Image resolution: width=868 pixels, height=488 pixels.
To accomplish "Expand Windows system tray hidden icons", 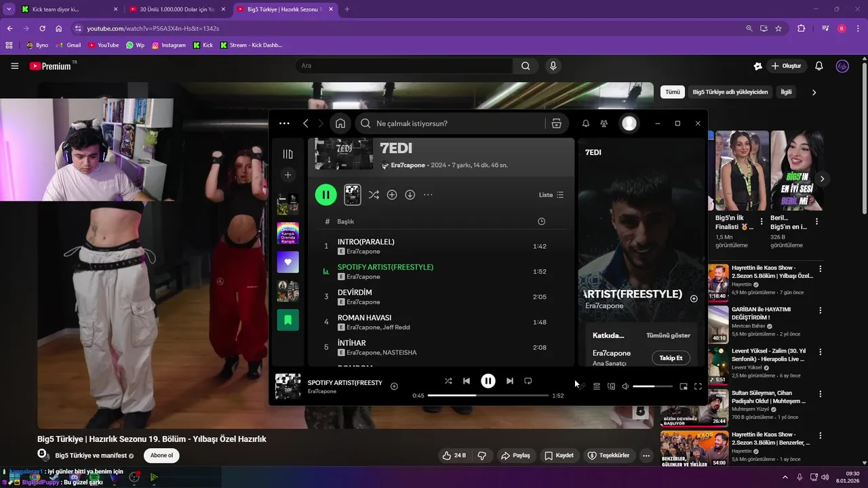I will [785, 477].
